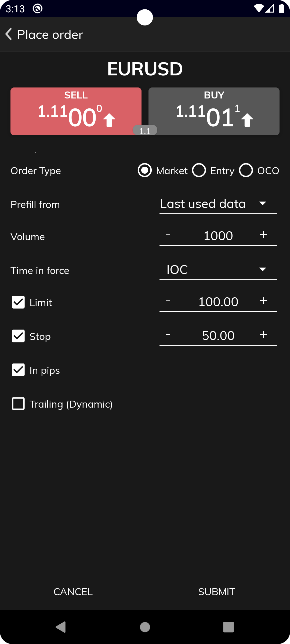Screen dimensions: 290x644
Task: Tap the grey BUY price button
Action: click(214, 111)
